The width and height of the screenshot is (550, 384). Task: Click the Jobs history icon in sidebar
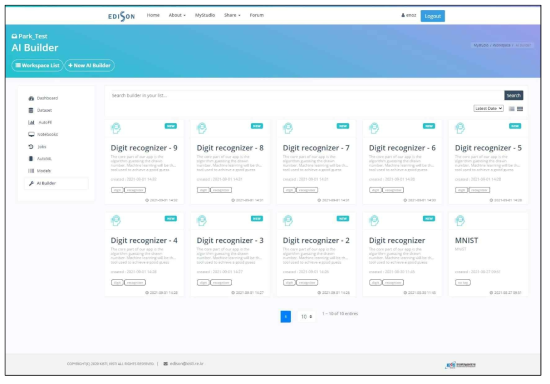click(x=31, y=147)
